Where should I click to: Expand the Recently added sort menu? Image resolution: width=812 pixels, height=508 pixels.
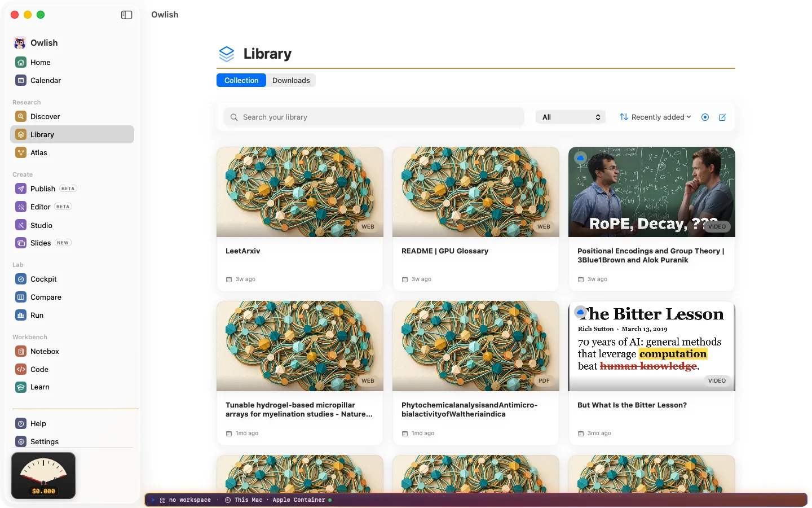[x=655, y=117]
